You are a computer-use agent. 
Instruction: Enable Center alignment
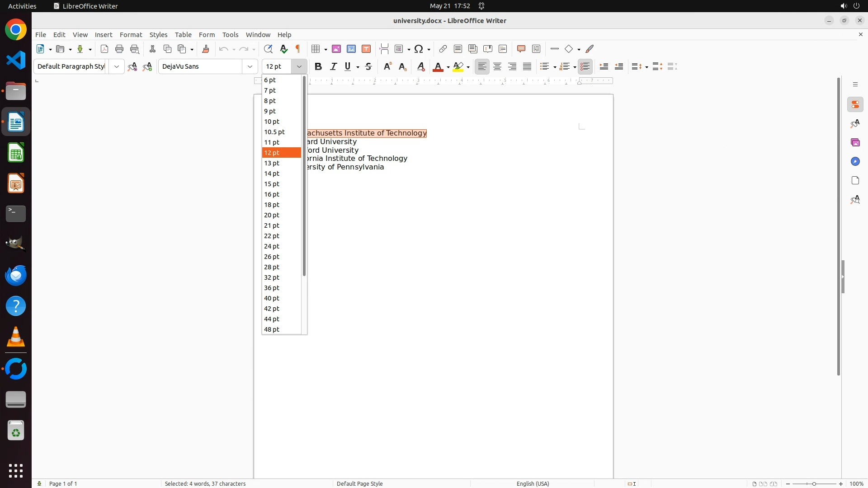[497, 66]
